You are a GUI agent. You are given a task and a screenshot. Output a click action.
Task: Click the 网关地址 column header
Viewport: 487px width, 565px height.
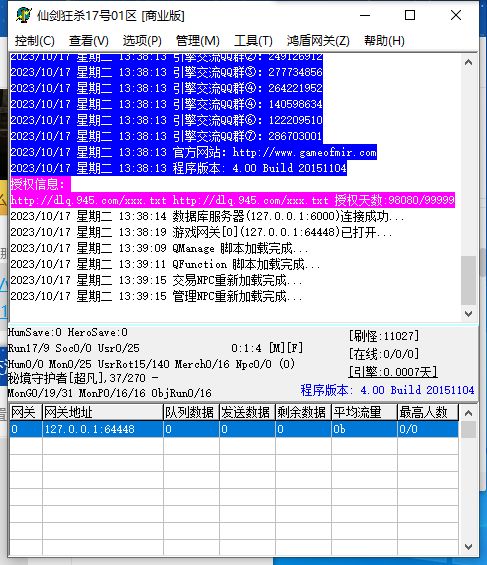103,412
